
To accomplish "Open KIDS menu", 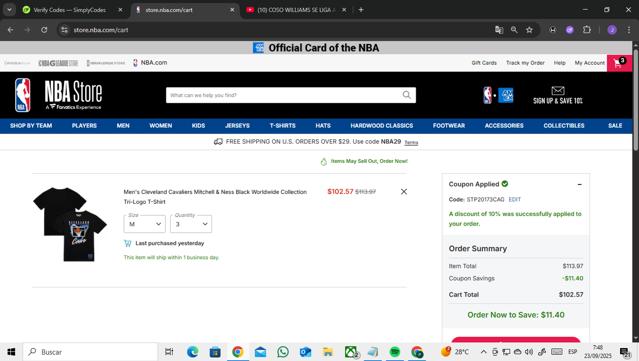I will tap(198, 125).
